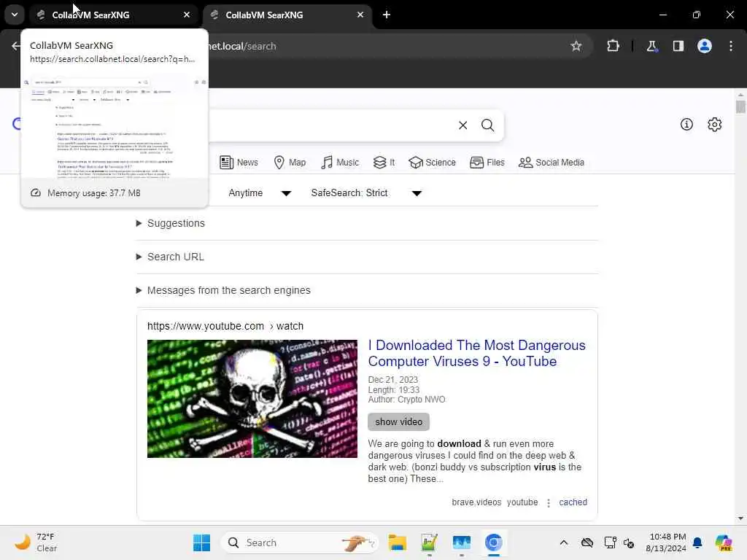Open the SafeSearch: Strict dropdown
This screenshot has width=747, height=560.
[366, 192]
